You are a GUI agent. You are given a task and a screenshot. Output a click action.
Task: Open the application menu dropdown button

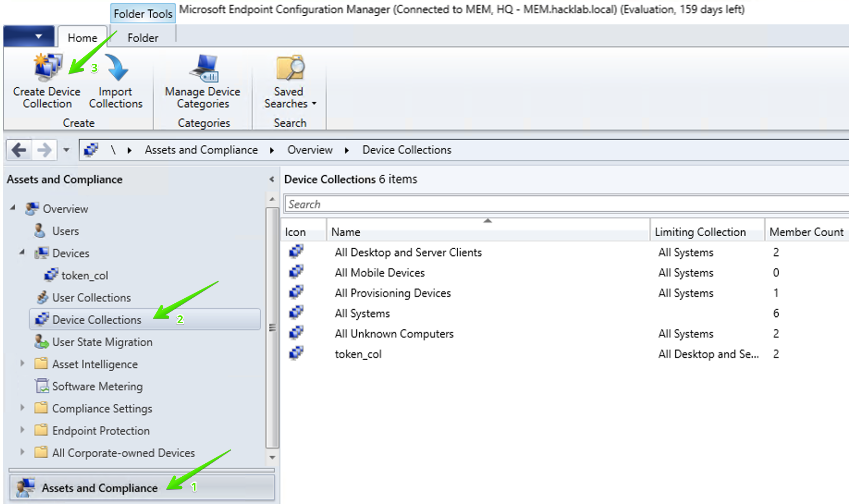pos(29,37)
